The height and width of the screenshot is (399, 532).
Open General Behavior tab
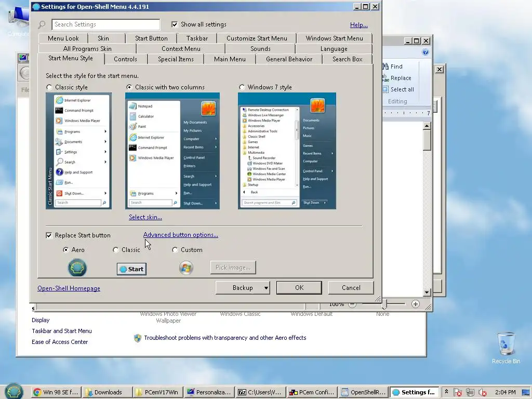coord(289,59)
